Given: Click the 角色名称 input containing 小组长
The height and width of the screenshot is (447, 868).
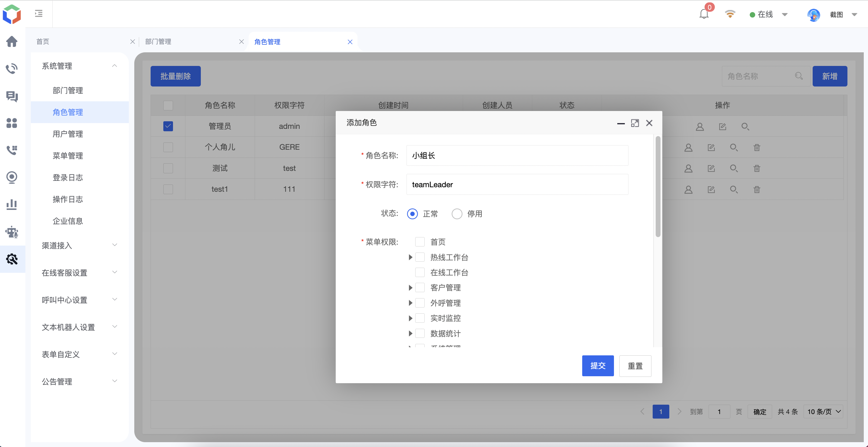Looking at the screenshot, I should pos(517,155).
